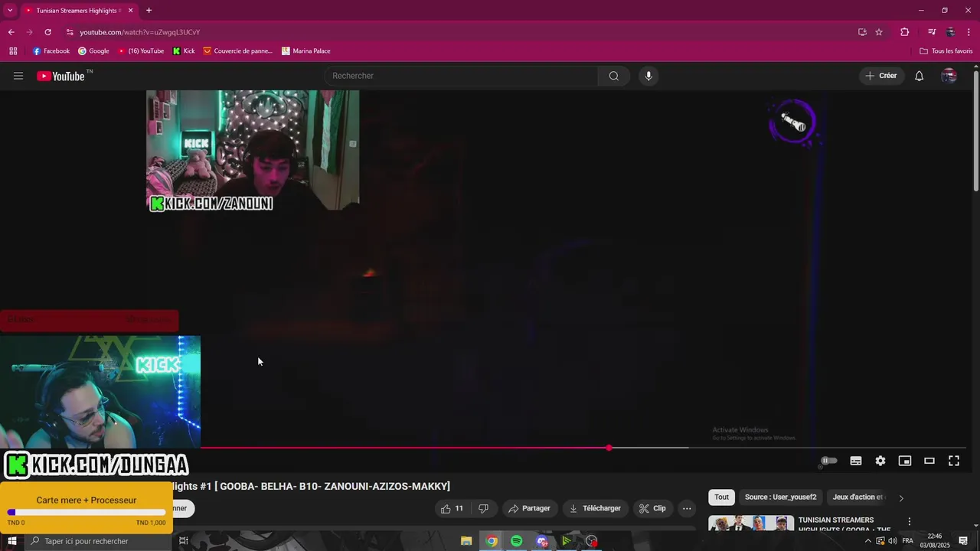The height and width of the screenshot is (551, 980).
Task: Bookmark this page with star icon
Action: coord(879,32)
